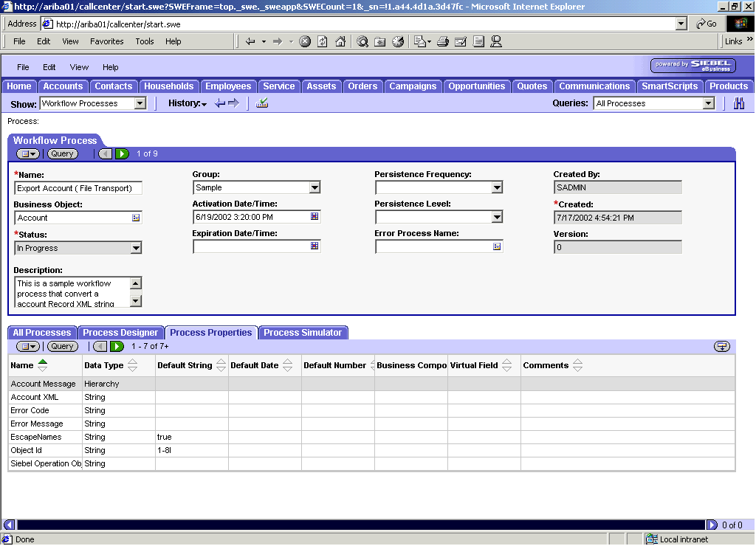Screen dimensions: 756x546
Task: Open the Status dropdown showing In Progress
Action: pyautogui.click(x=136, y=248)
